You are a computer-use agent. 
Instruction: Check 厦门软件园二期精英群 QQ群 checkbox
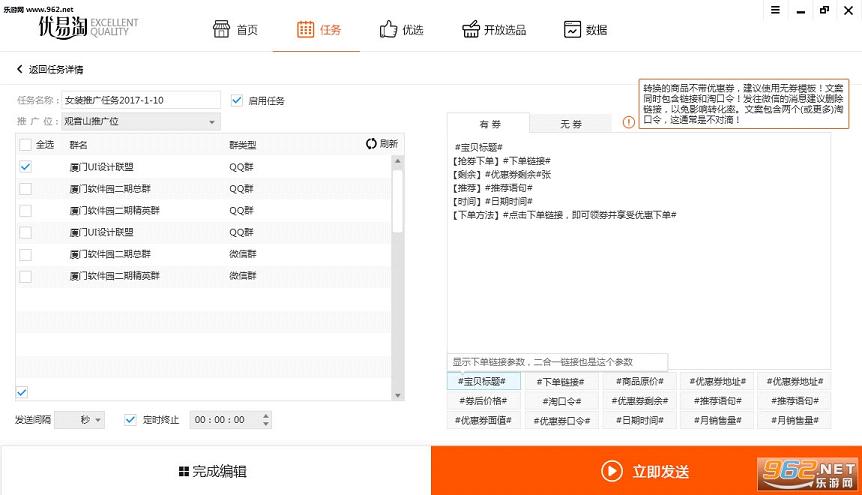(25, 211)
